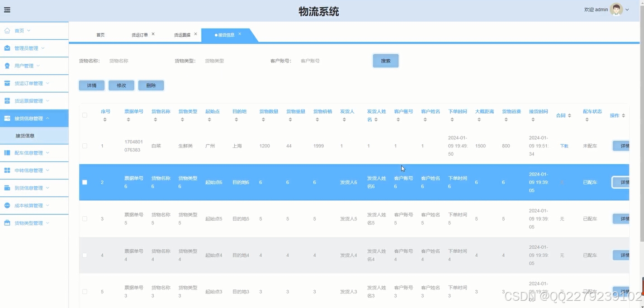The height and width of the screenshot is (308, 644).
Task: Open the 首页 tab above the content area
Action: (100, 34)
